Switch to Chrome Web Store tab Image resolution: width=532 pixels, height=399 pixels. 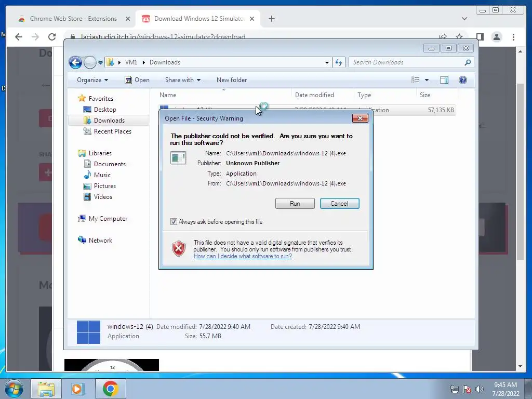coord(73,19)
